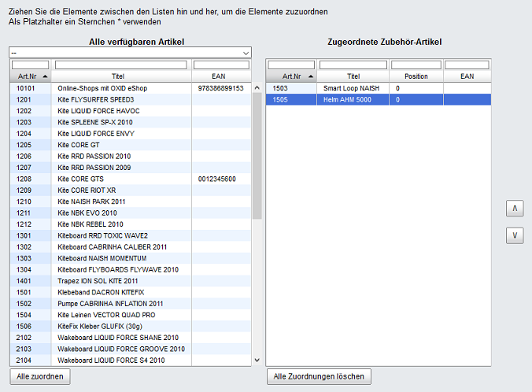Image resolution: width=532 pixels, height=392 pixels.
Task: Focus EAN filter field in available articles
Action: pyautogui.click(x=221, y=65)
